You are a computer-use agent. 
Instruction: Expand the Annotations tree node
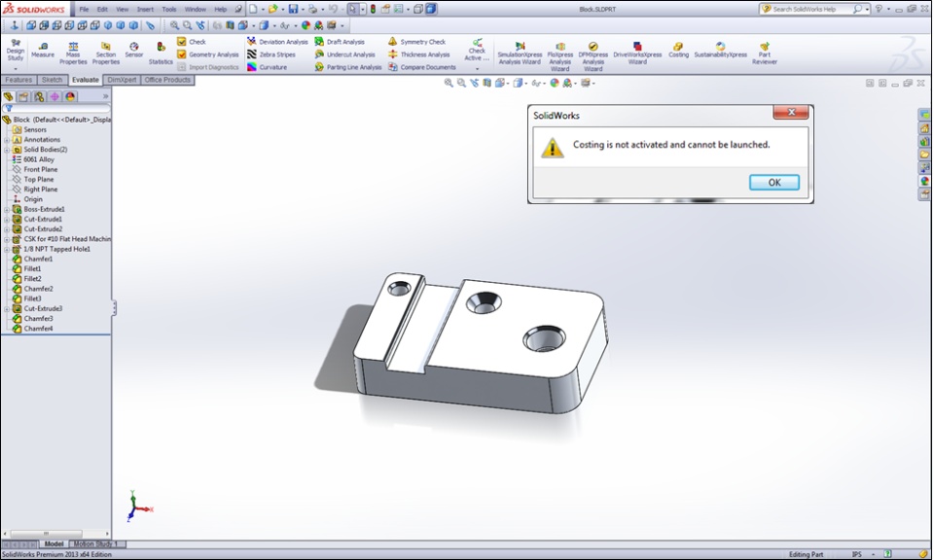point(7,140)
